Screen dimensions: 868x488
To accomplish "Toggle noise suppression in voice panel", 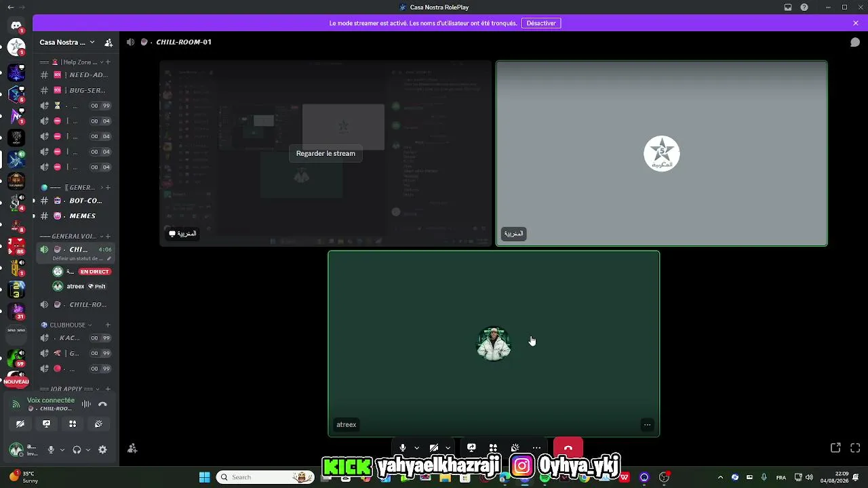I will (86, 405).
